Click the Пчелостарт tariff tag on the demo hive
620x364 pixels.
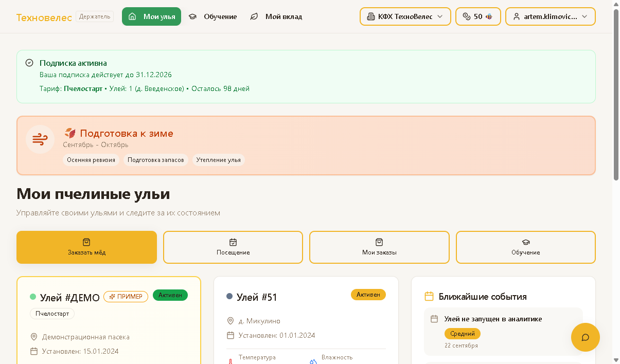52,314
